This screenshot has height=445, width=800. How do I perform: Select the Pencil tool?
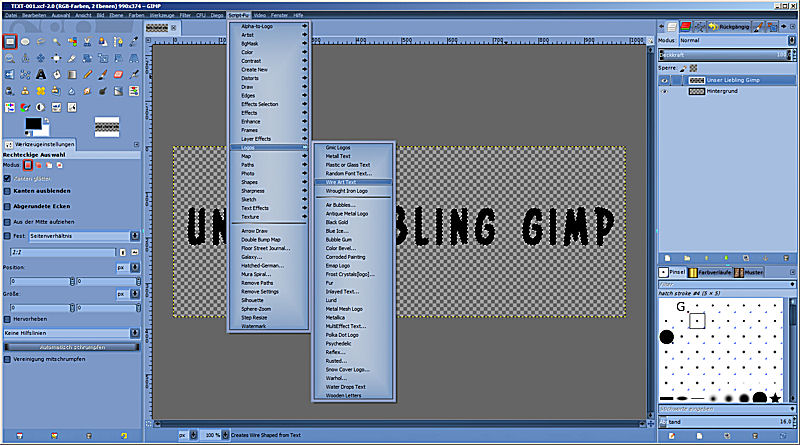[87, 75]
